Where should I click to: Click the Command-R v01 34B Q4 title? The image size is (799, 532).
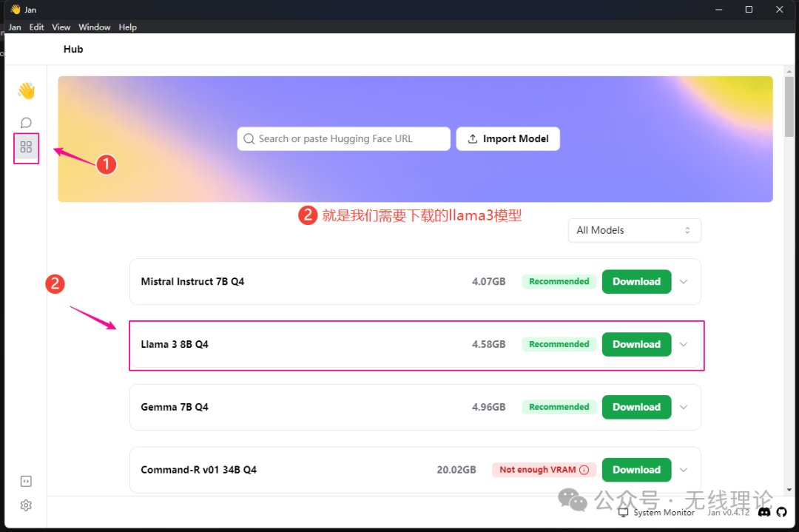[199, 470]
